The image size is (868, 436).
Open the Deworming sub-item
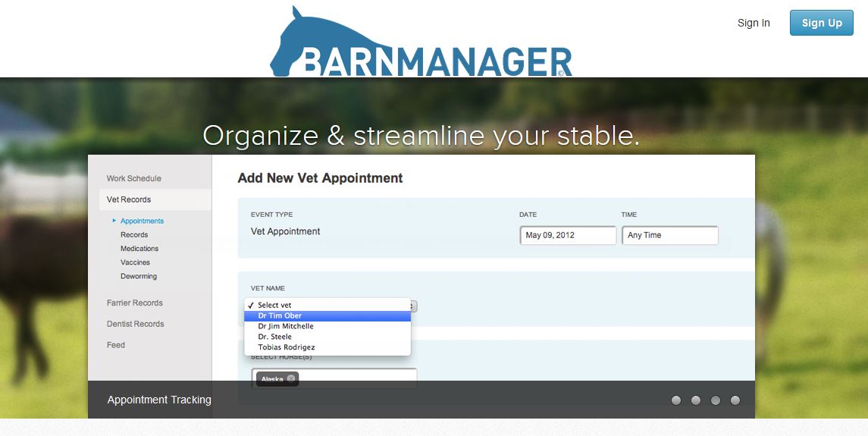pos(139,276)
